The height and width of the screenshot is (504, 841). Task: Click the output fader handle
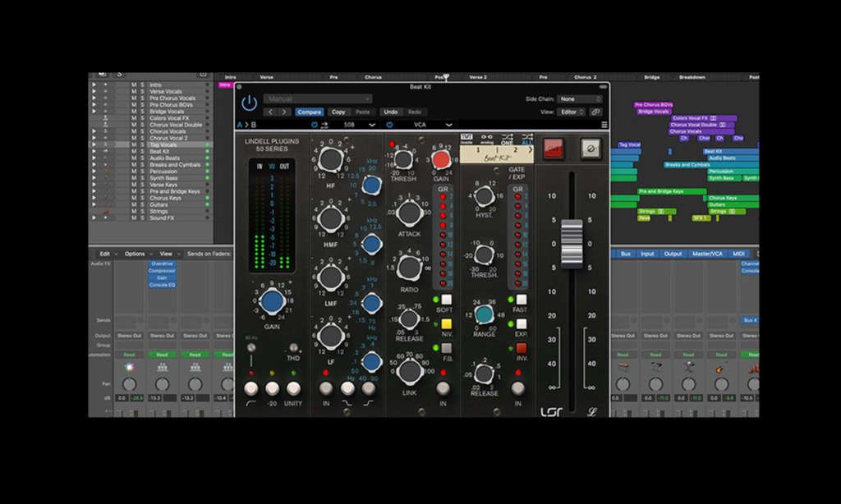pyautogui.click(x=572, y=244)
